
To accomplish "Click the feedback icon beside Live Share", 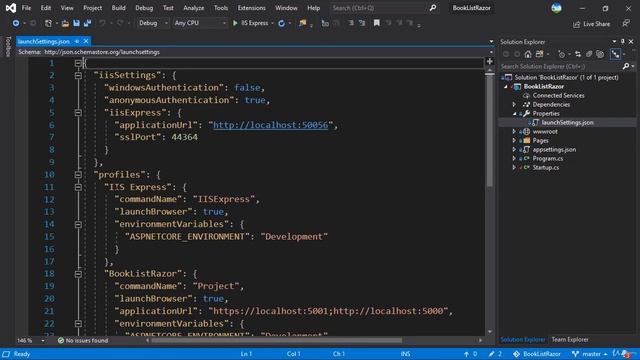I will point(626,24).
